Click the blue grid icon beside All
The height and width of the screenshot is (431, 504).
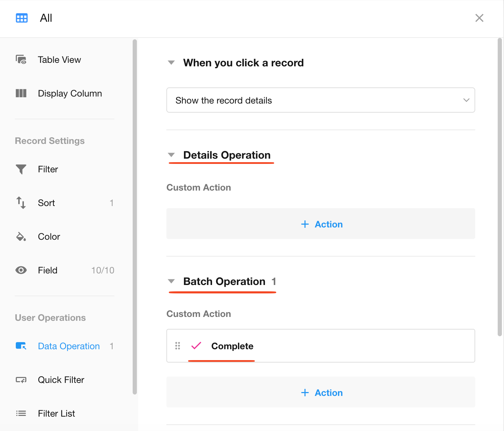[22, 18]
